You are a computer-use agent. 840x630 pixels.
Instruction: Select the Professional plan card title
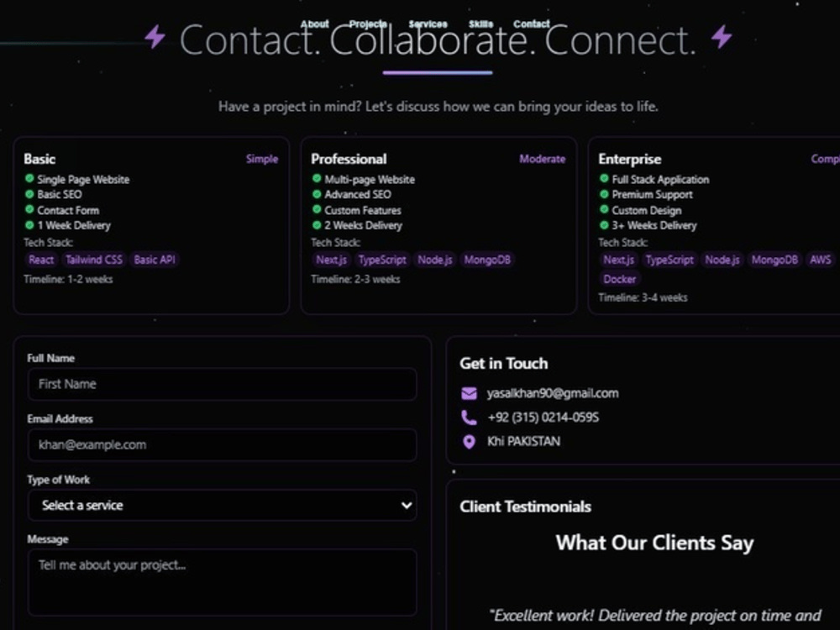click(x=349, y=159)
